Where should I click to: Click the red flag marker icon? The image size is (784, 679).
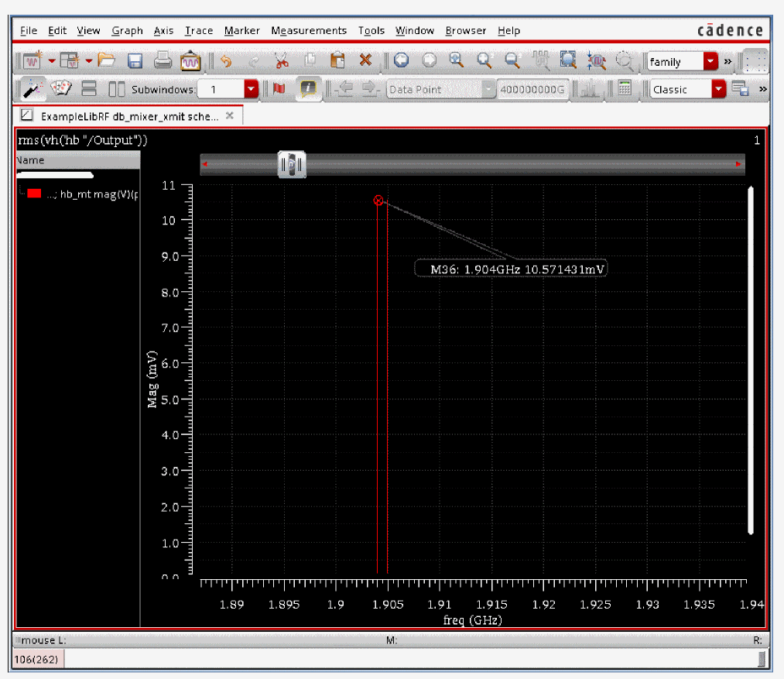[x=279, y=89]
